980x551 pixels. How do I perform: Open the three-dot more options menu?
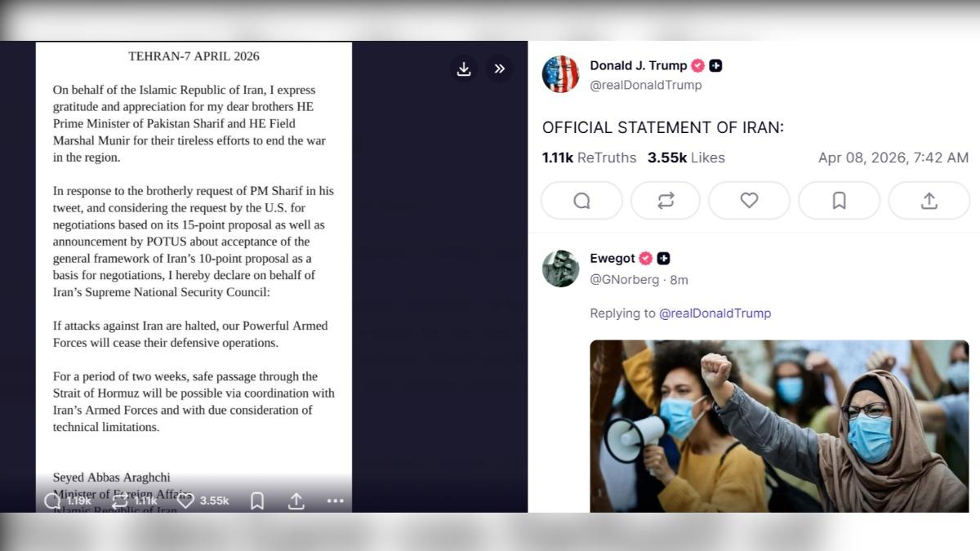coord(336,500)
